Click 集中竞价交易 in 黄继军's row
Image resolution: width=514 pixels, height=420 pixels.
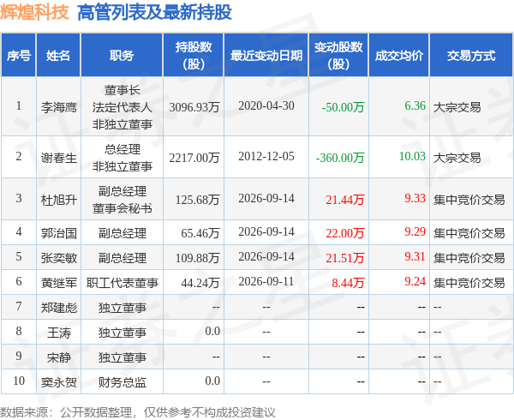[469, 282]
